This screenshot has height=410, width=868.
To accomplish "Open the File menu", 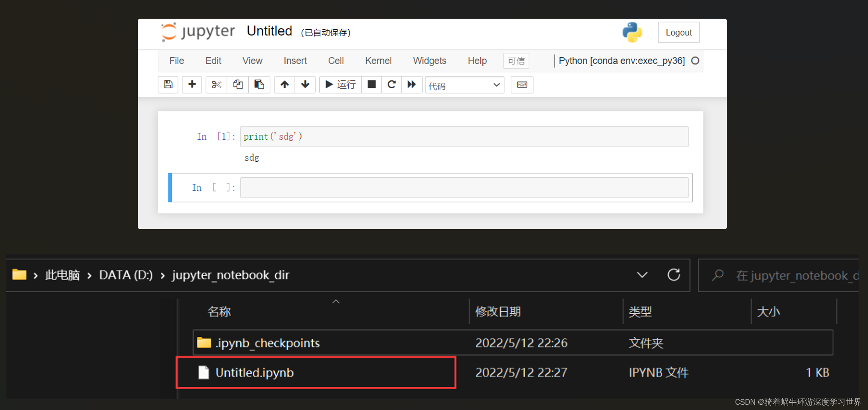I will click(177, 61).
